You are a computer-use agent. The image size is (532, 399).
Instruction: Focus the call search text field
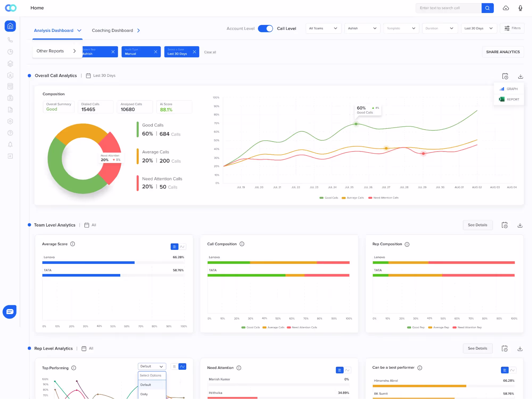tap(448, 8)
